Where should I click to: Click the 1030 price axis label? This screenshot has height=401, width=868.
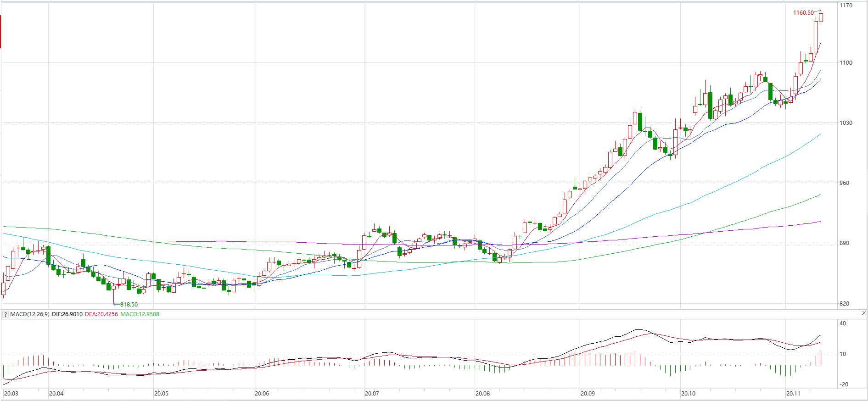846,123
